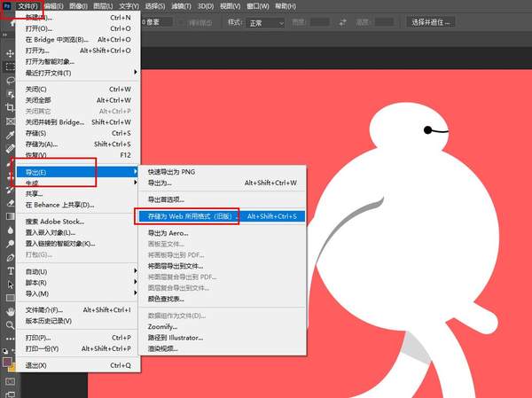Toggle Quick Mask mode icon

(10, 381)
